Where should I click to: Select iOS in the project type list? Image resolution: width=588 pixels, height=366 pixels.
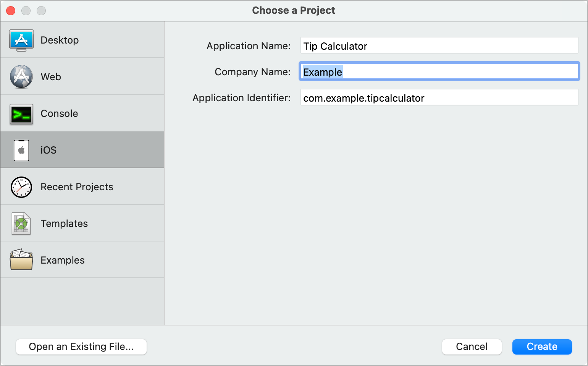click(48, 150)
